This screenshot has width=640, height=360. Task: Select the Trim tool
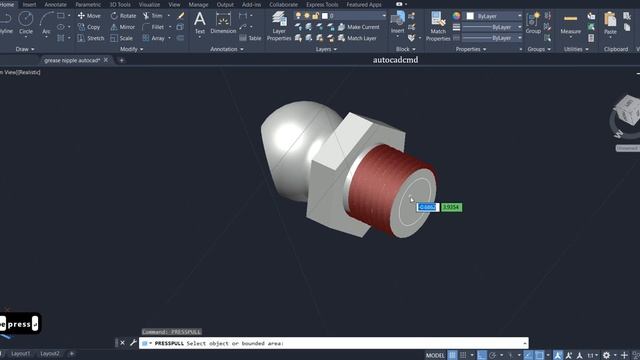coord(152,16)
